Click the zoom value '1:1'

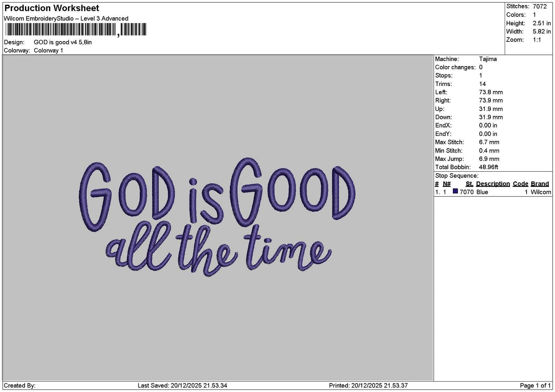coord(537,40)
